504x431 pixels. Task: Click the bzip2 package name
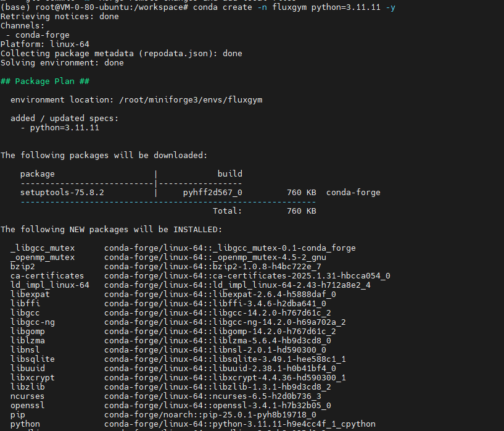point(22,266)
